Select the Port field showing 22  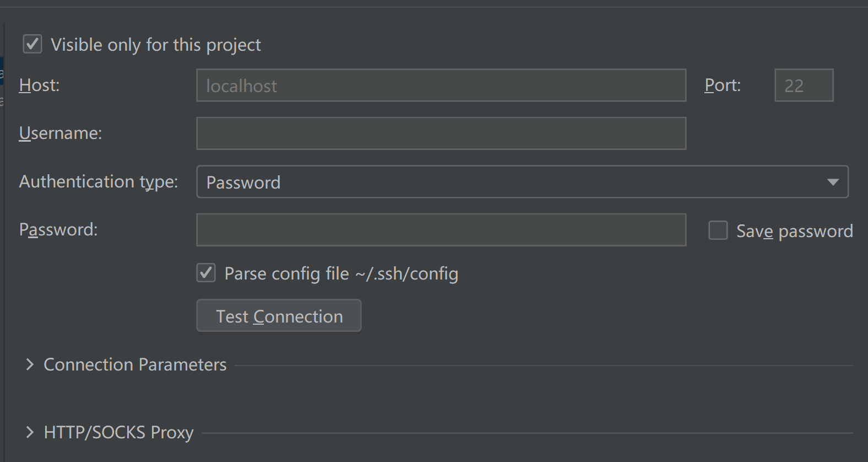pos(804,85)
